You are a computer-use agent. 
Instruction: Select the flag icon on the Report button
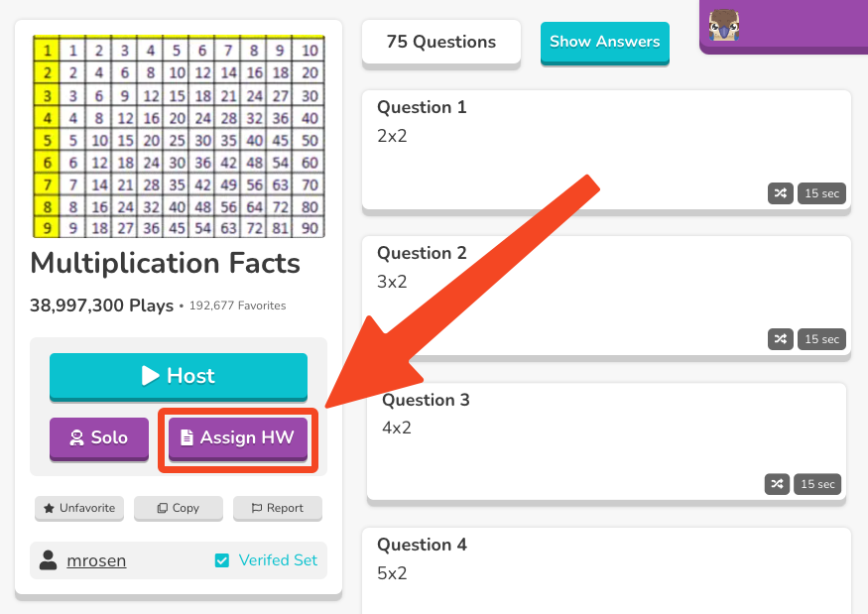point(256,508)
